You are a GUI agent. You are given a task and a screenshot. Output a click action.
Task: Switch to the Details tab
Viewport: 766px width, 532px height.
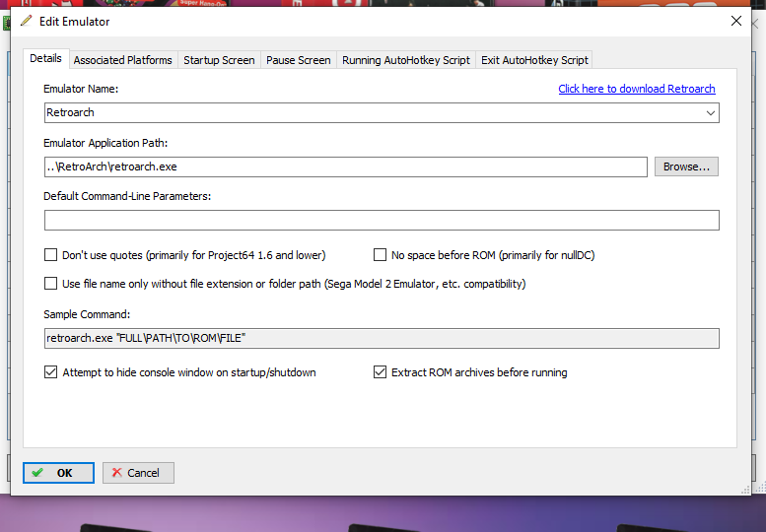click(45, 58)
